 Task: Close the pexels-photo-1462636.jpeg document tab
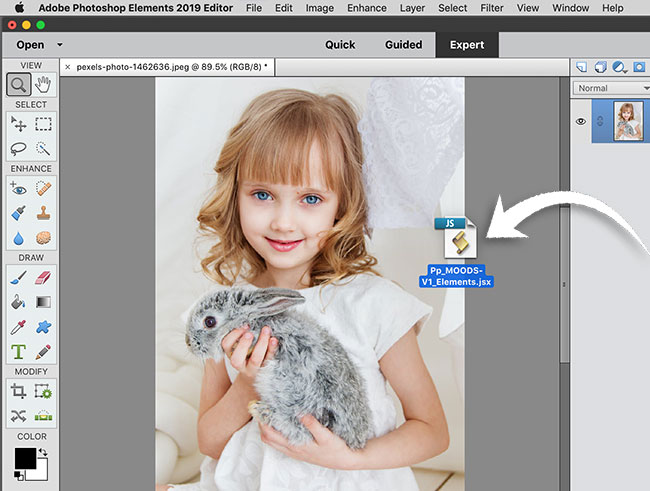pos(68,67)
